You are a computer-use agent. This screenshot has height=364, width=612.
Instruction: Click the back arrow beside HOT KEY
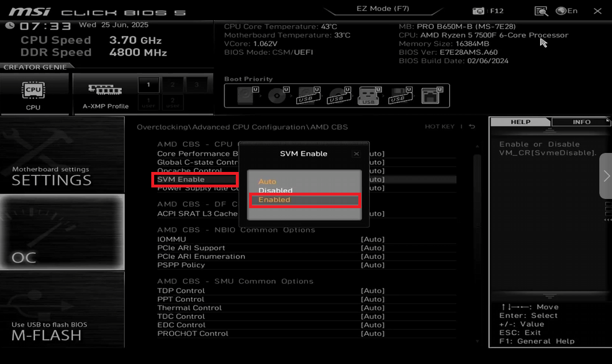472,127
